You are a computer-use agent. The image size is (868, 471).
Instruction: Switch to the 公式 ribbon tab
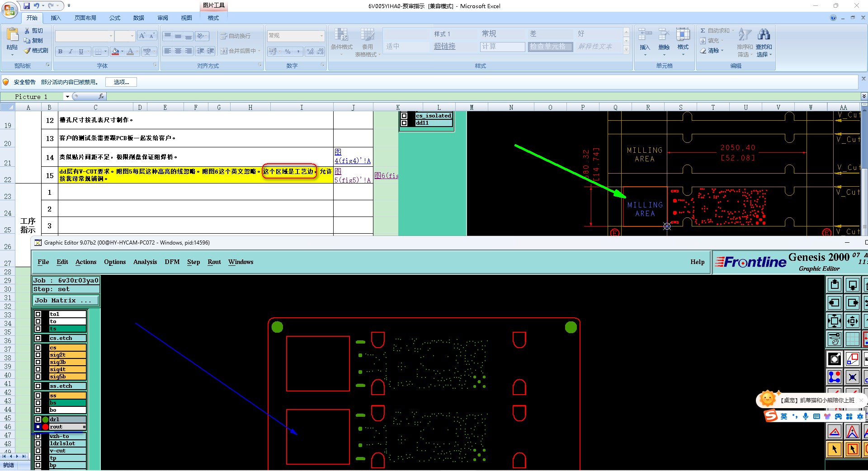click(115, 18)
